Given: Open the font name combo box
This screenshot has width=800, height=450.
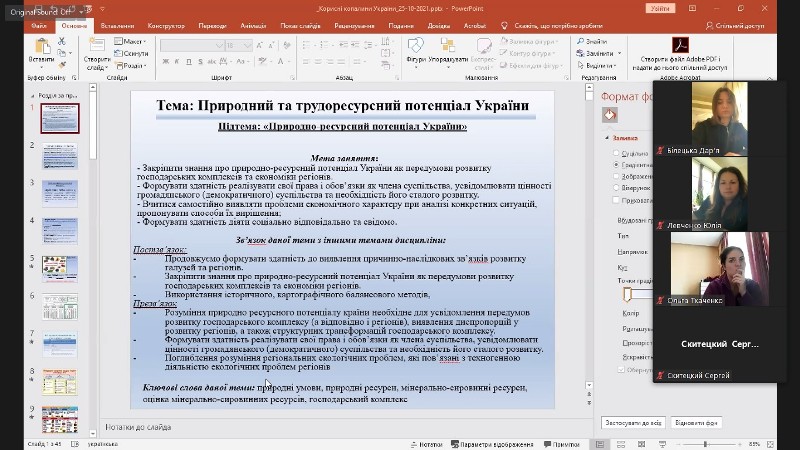Looking at the screenshot, I should [193, 45].
